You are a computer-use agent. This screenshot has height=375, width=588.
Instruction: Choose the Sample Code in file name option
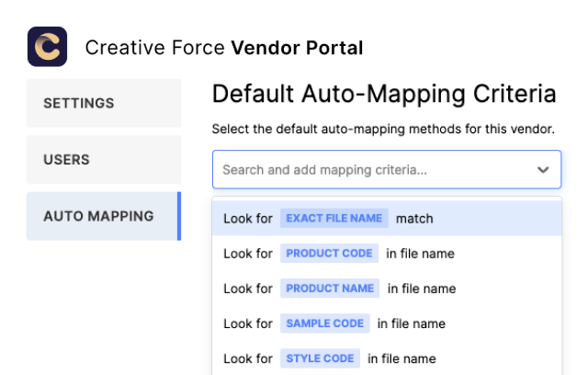[387, 324]
